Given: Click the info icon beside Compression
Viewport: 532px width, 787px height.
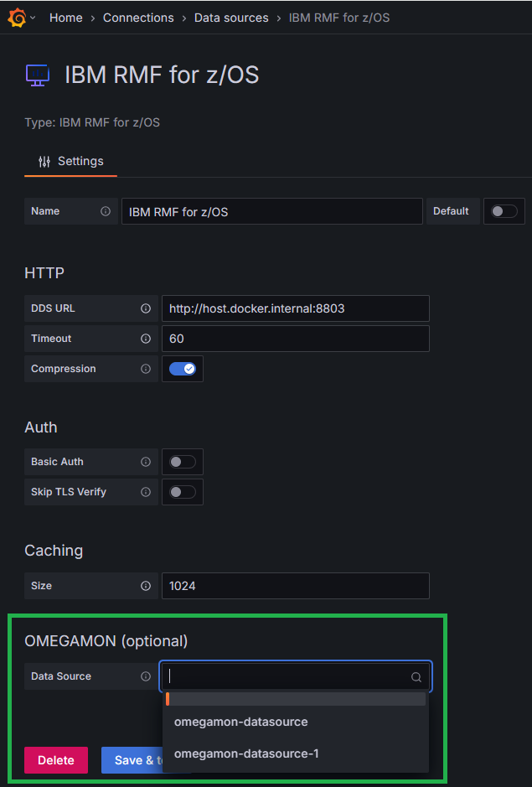Looking at the screenshot, I should 146,369.
